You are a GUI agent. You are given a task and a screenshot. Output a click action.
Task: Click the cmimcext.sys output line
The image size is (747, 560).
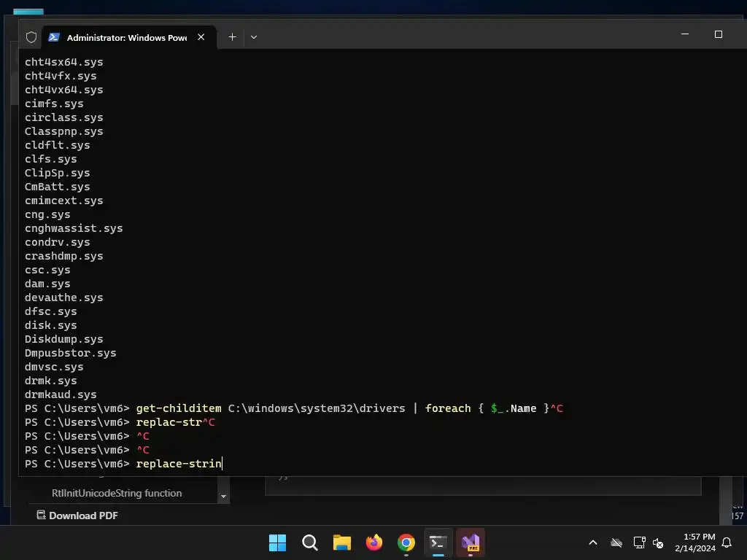coord(64,200)
